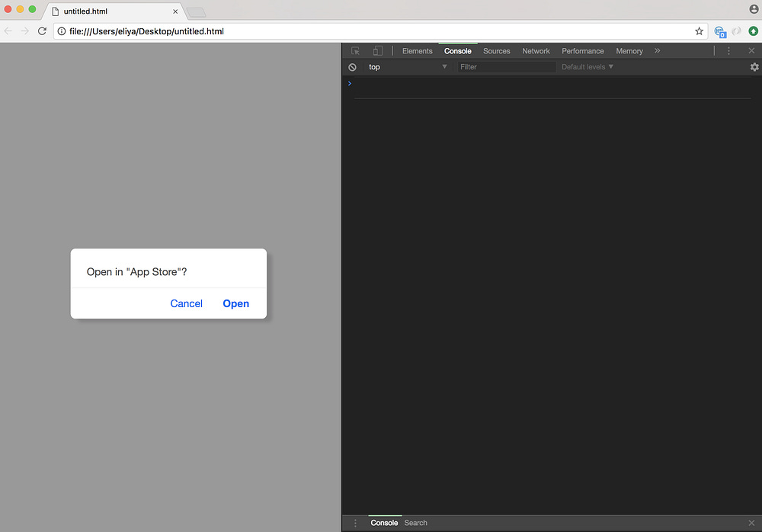
Task: Click the translate extension icon
Action: tap(720, 31)
